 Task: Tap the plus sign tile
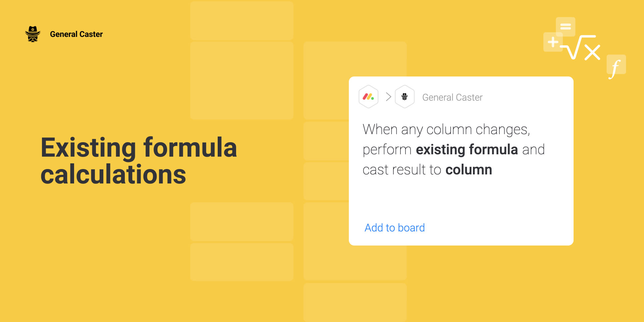click(553, 42)
